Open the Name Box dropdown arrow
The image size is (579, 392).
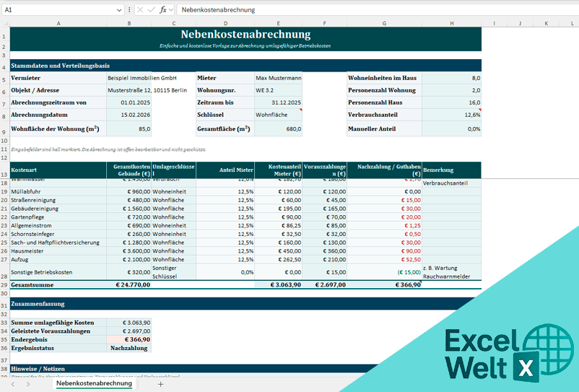click(x=119, y=10)
